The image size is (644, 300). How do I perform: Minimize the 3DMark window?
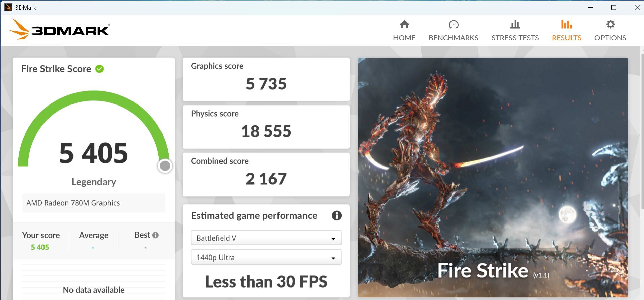(x=590, y=7)
